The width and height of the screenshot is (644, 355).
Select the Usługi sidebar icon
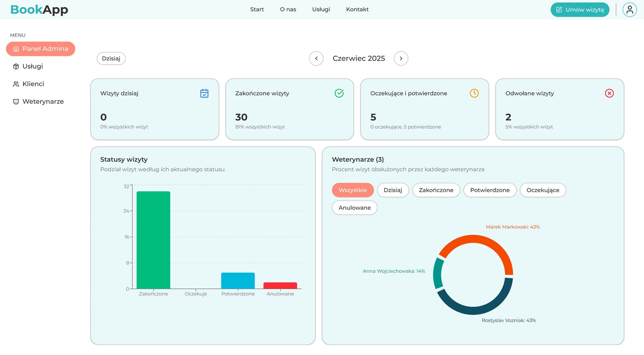[x=16, y=66]
